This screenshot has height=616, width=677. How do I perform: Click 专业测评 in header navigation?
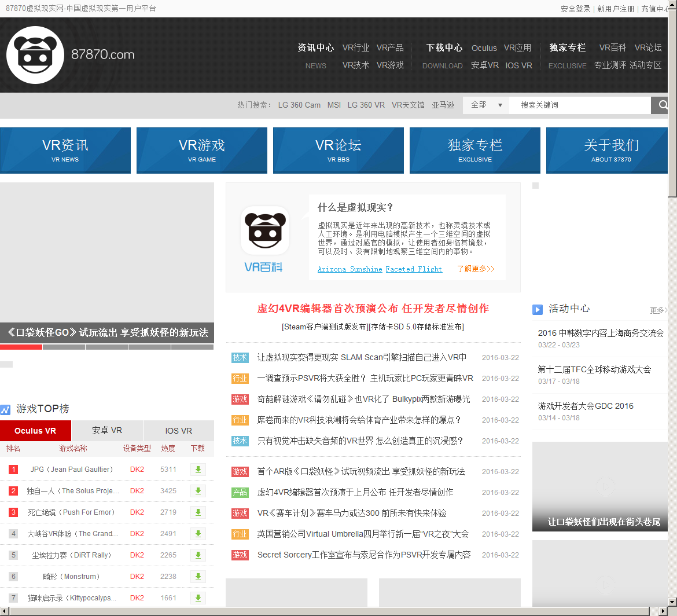610,65
